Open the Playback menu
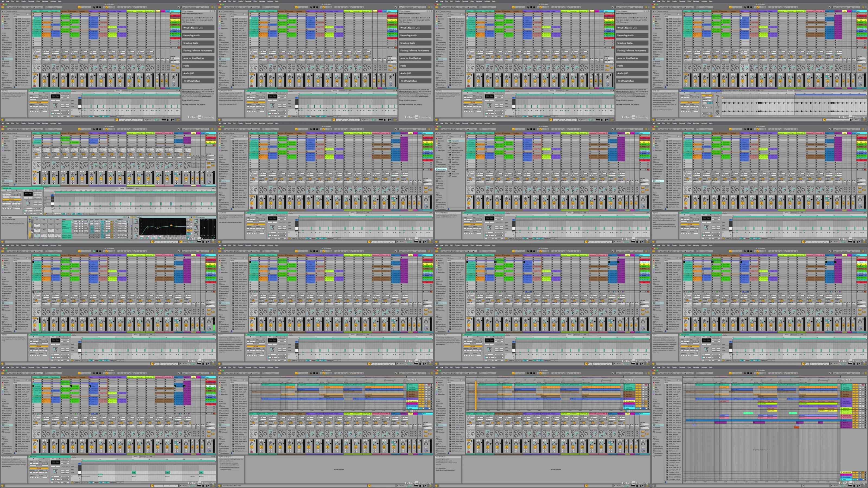 (x=31, y=1)
